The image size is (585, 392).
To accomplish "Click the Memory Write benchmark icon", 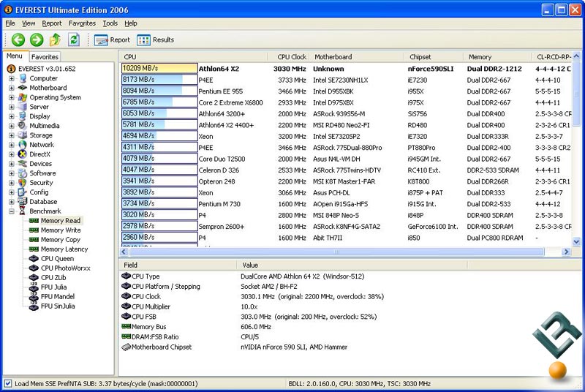I will [34, 230].
